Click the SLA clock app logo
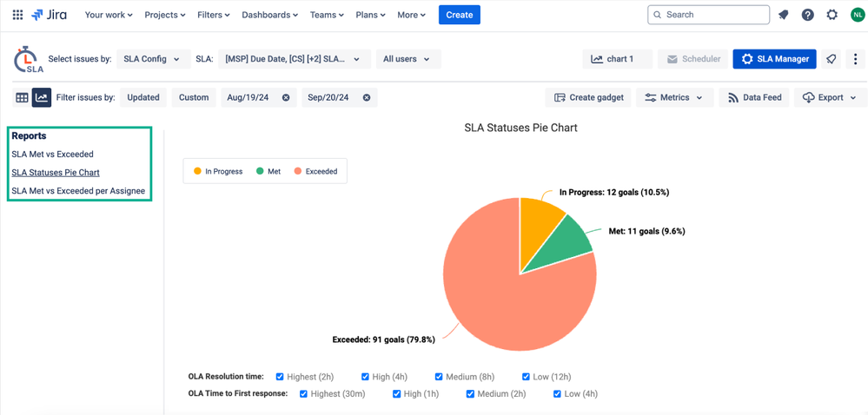 (x=28, y=60)
